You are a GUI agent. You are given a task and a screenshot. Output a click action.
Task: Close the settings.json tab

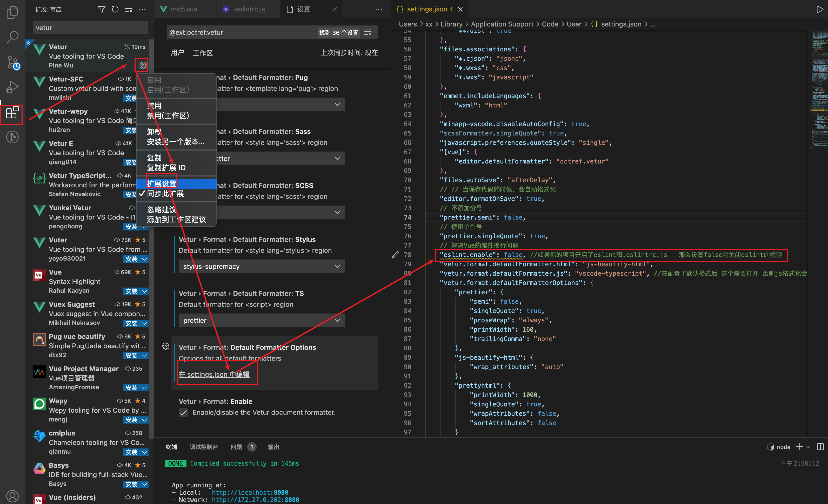[460, 9]
